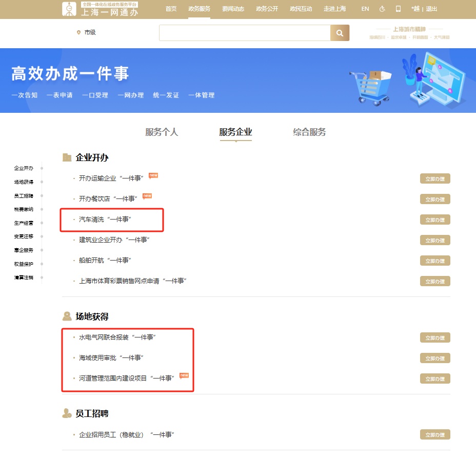Click the folder icon next to 企业开办

pyautogui.click(x=67, y=157)
